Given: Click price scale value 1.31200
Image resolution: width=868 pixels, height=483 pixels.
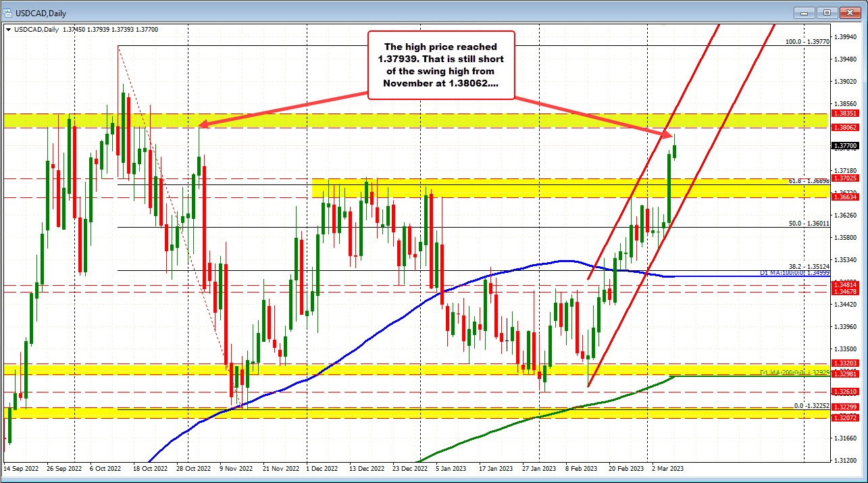Looking at the screenshot, I should (844, 461).
